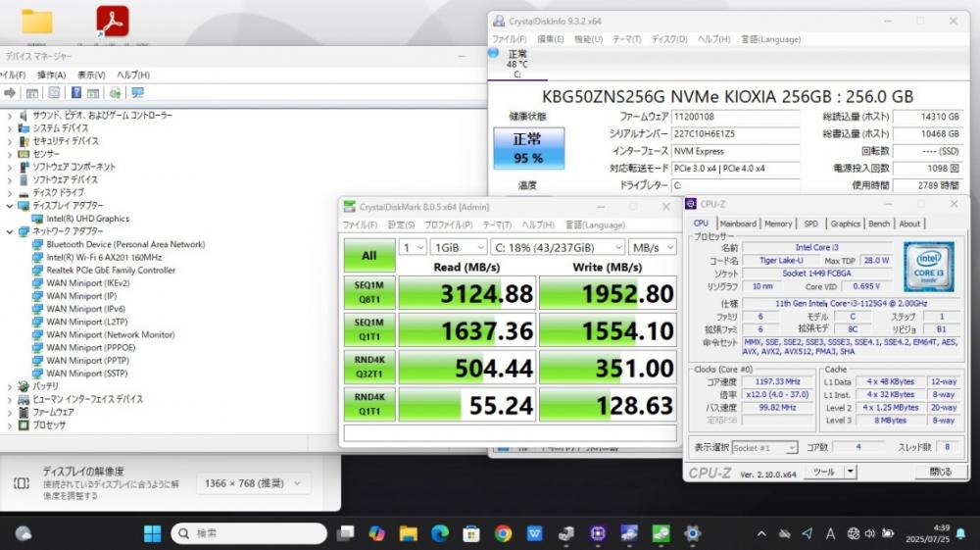Screen dimensions: 980x550
Task: Click the ツール button in CPU-Z
Action: [x=824, y=472]
